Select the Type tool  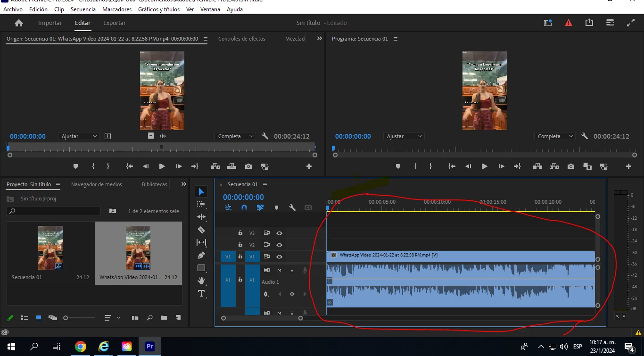pos(201,293)
